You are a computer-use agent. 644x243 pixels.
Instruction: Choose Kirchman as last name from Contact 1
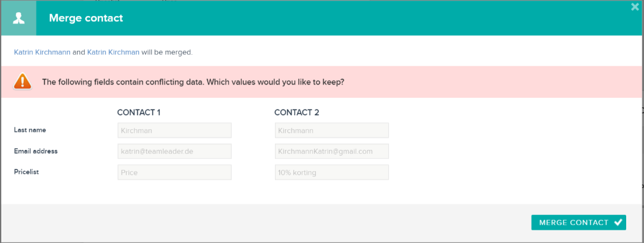coord(174,130)
